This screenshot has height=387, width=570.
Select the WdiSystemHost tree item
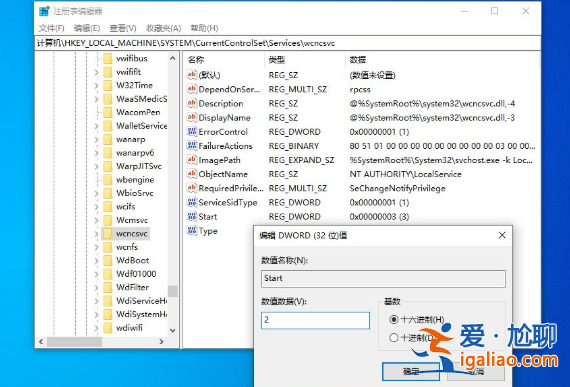pyautogui.click(x=141, y=314)
